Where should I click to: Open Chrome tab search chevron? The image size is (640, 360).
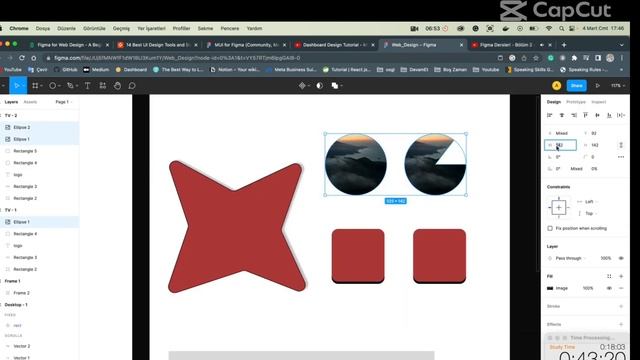(621, 45)
